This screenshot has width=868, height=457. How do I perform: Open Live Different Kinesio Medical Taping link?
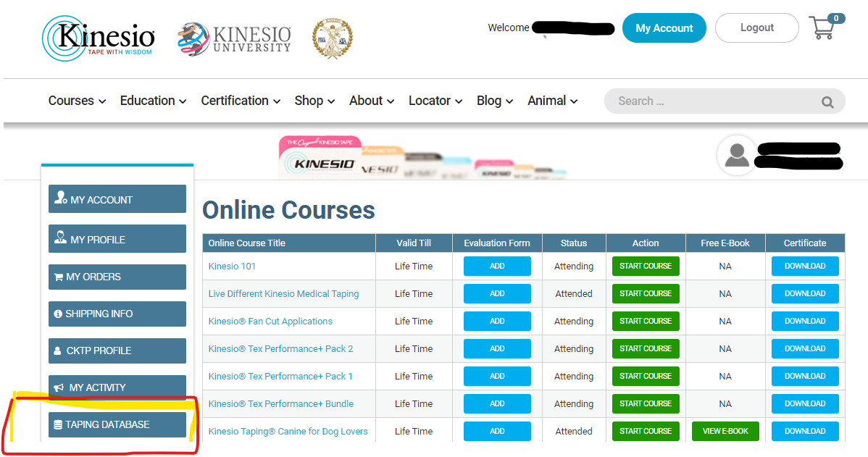(x=283, y=294)
